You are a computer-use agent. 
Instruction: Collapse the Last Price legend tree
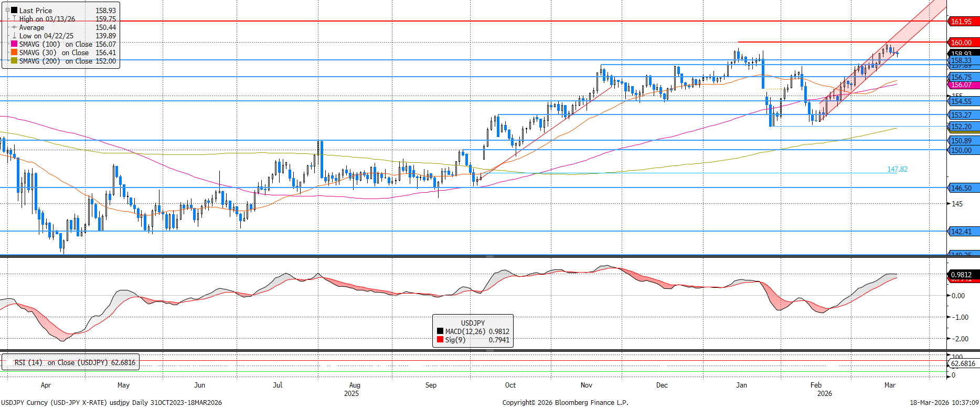click(x=7, y=10)
